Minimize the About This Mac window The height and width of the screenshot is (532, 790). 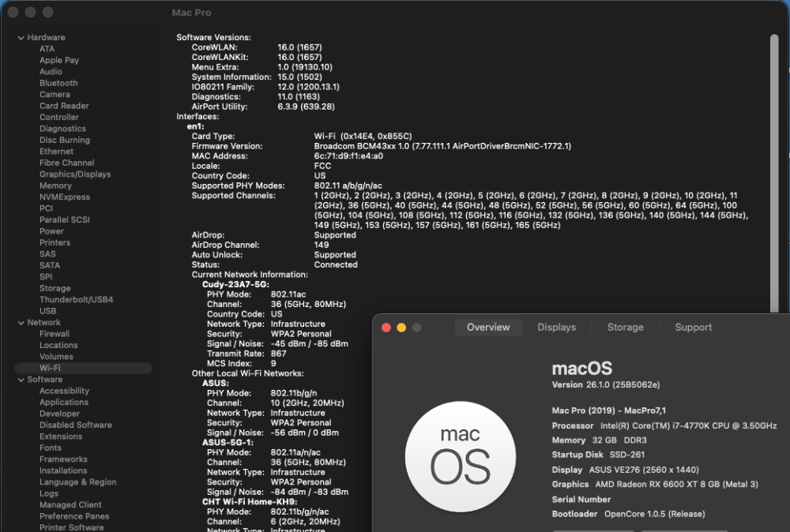pyautogui.click(x=401, y=328)
